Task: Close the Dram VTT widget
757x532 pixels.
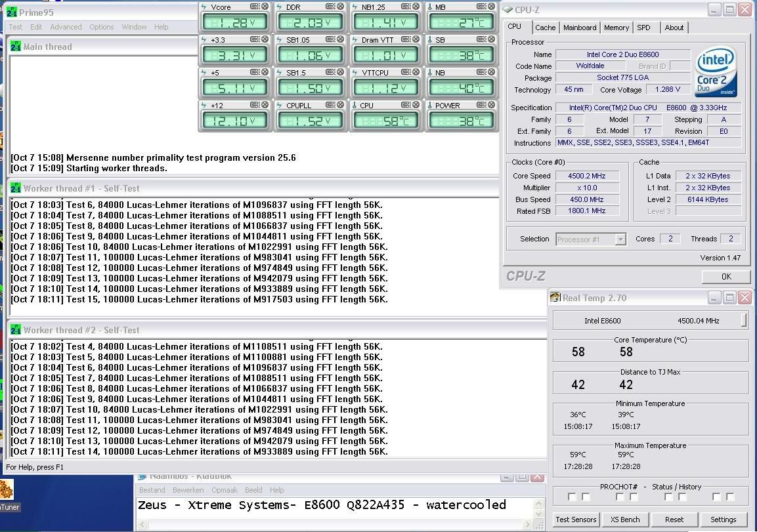Action: point(416,39)
